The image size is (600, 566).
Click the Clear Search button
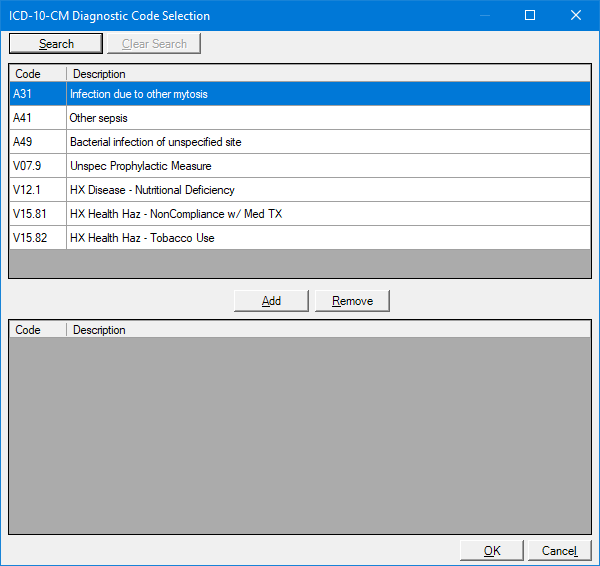tap(154, 44)
